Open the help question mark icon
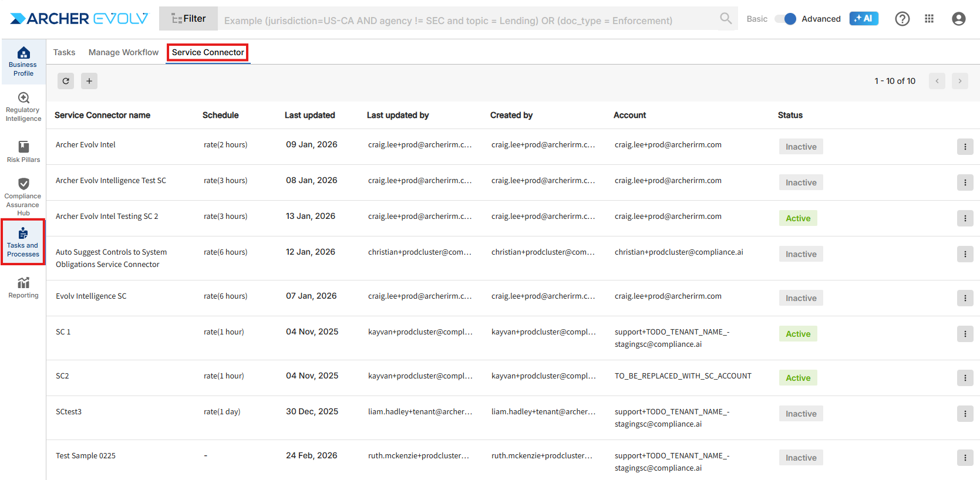The height and width of the screenshot is (480, 980). [x=902, y=19]
